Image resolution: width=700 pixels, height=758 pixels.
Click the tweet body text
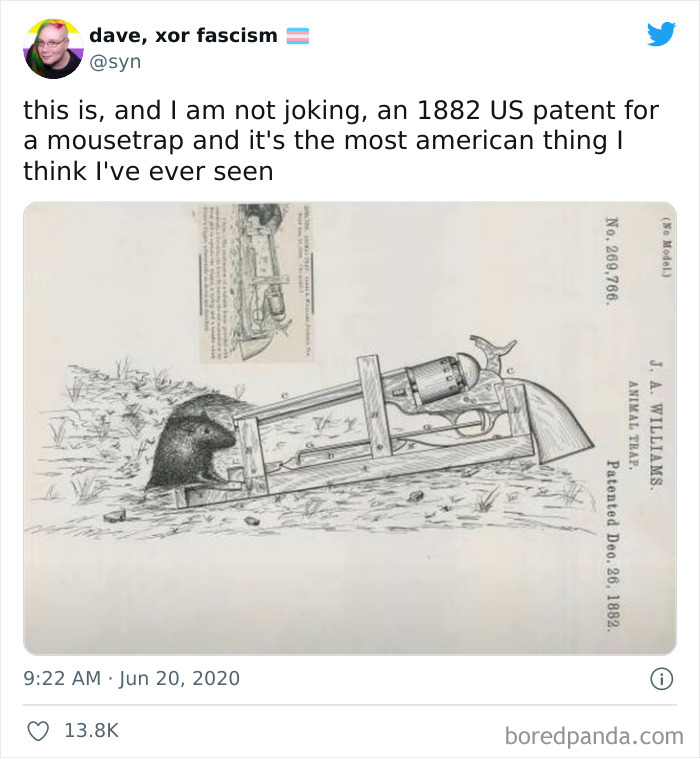341,141
